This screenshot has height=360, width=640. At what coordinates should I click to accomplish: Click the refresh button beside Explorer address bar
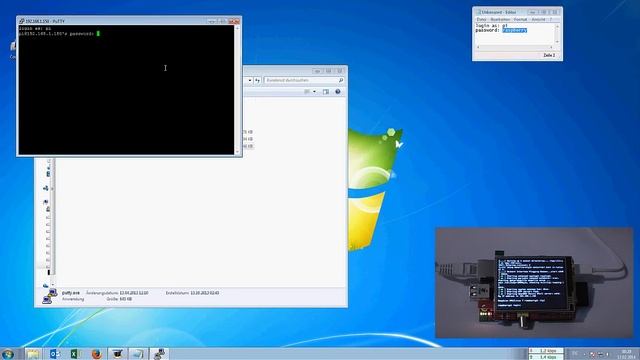point(258,80)
